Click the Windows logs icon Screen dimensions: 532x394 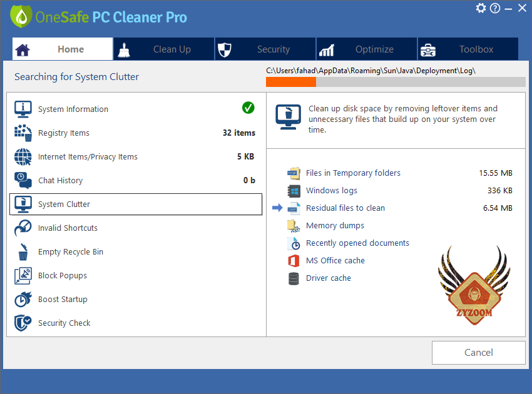294,191
